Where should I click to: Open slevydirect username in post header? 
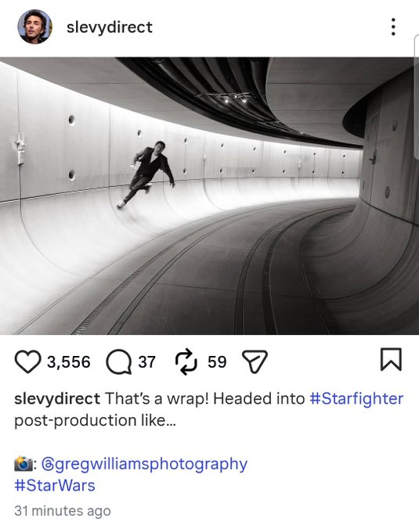pyautogui.click(x=110, y=27)
